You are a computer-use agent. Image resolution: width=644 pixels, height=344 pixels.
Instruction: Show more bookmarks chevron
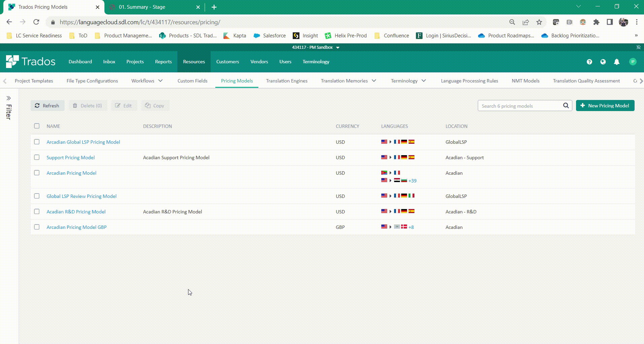[x=636, y=36]
